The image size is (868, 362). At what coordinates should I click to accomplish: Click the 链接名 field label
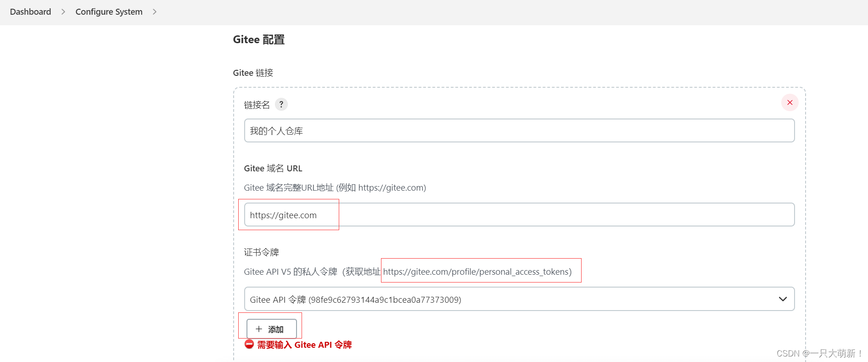coord(257,105)
